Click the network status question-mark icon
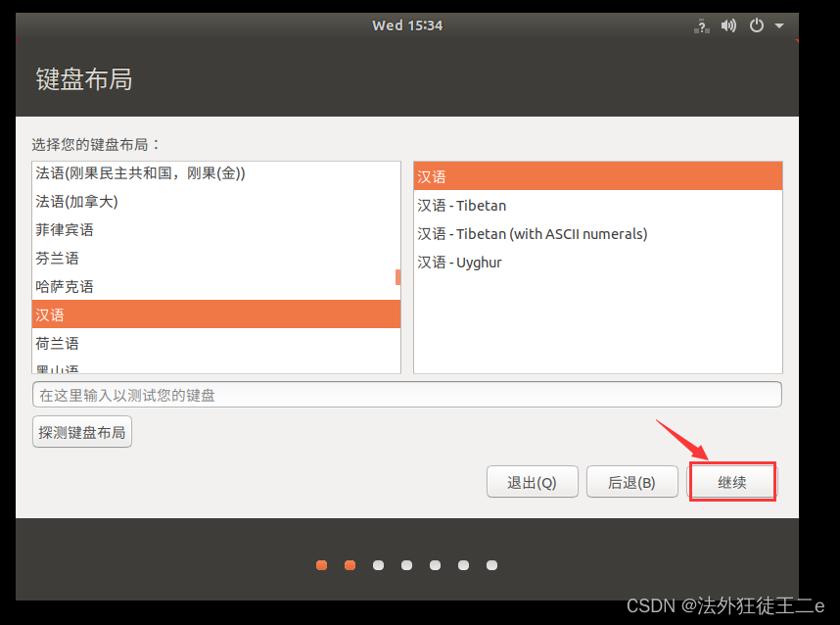The height and width of the screenshot is (625, 840). coord(701,25)
